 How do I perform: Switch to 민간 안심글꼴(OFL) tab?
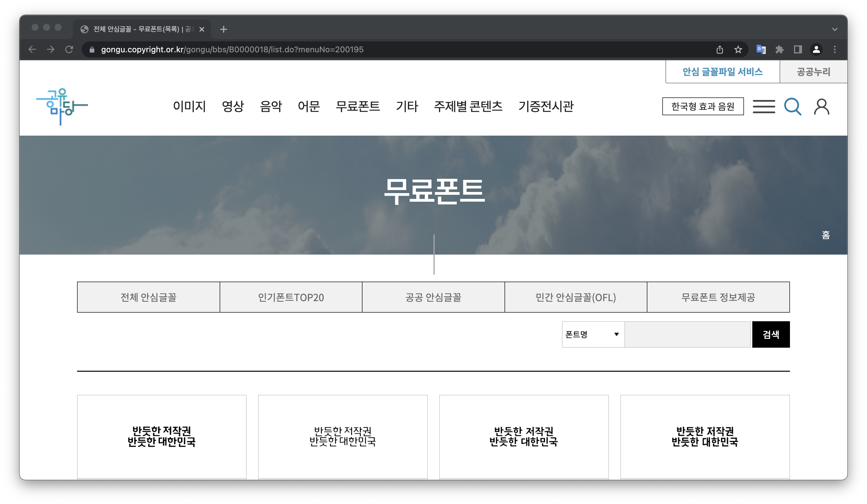(x=576, y=297)
